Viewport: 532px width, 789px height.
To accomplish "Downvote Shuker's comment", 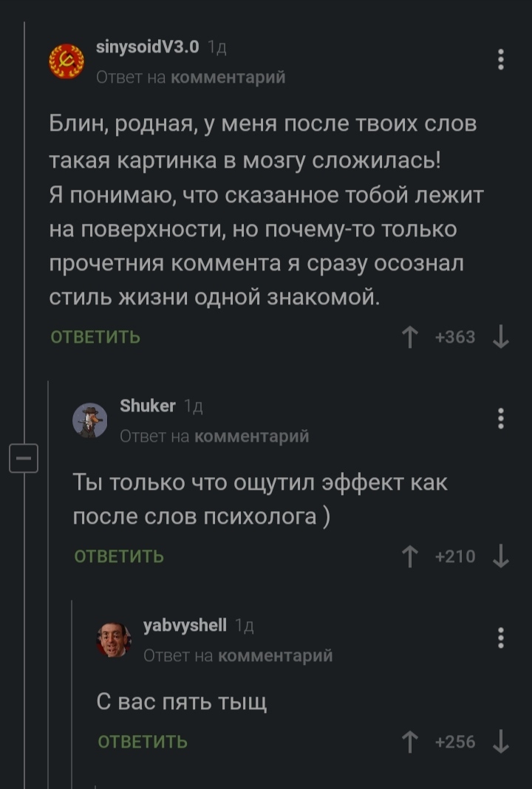I will pyautogui.click(x=500, y=556).
